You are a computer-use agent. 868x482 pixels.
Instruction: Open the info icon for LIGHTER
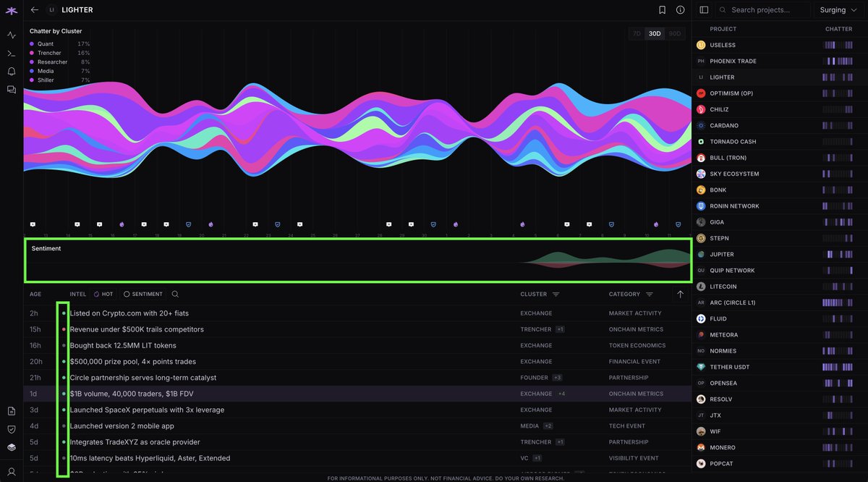pos(681,10)
